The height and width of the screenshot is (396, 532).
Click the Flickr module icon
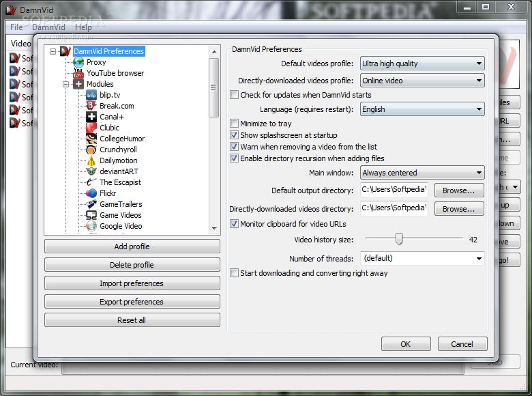[91, 193]
